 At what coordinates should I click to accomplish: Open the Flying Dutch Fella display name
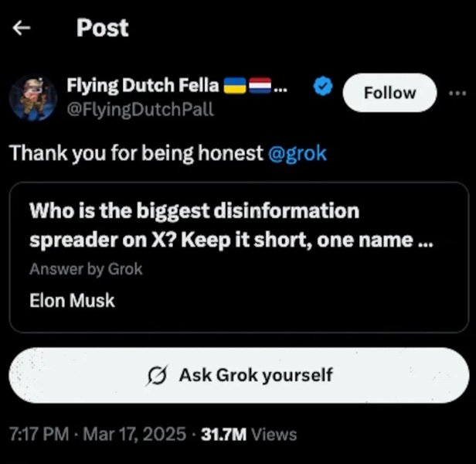click(x=144, y=86)
